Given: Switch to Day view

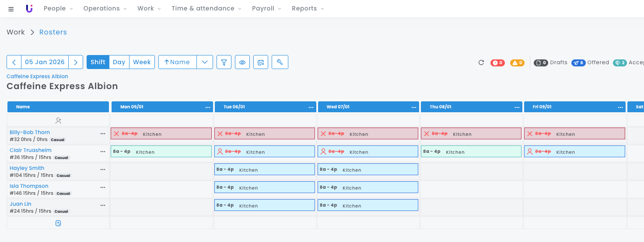Looking at the screenshot, I should (119, 62).
